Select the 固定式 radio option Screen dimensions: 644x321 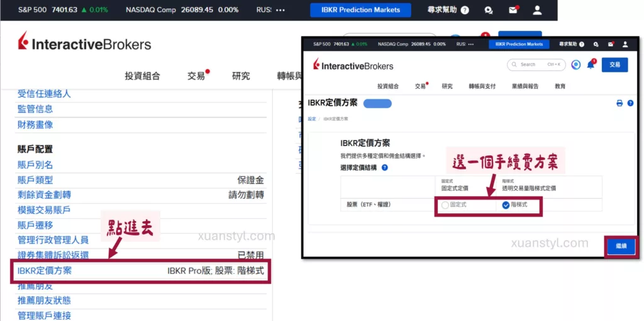445,205
